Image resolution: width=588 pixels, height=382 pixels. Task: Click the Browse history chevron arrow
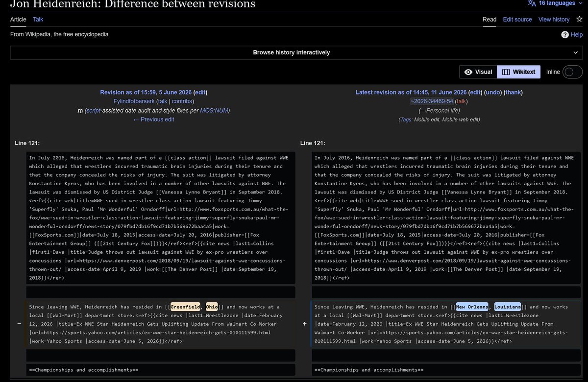575,52
